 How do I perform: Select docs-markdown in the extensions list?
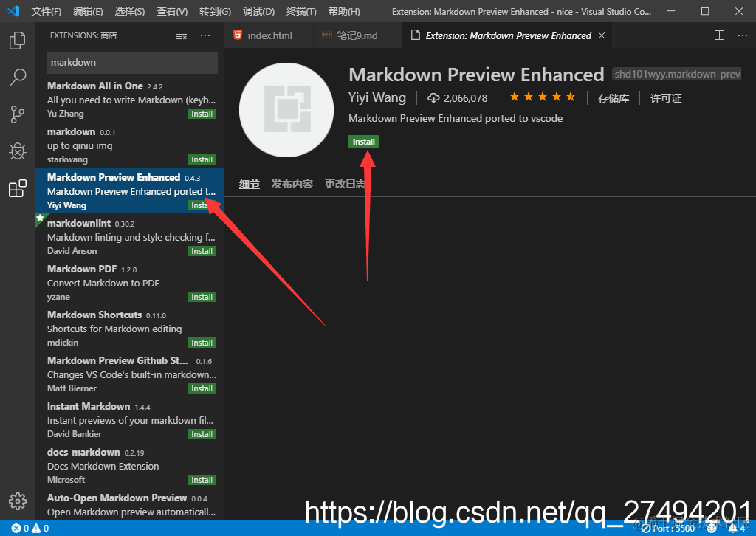tap(130, 466)
